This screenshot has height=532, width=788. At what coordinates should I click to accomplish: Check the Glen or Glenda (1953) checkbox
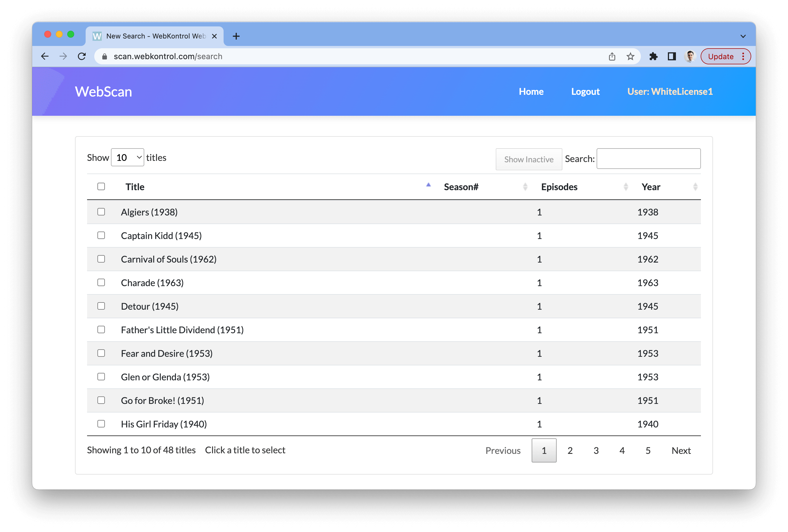[x=101, y=377]
